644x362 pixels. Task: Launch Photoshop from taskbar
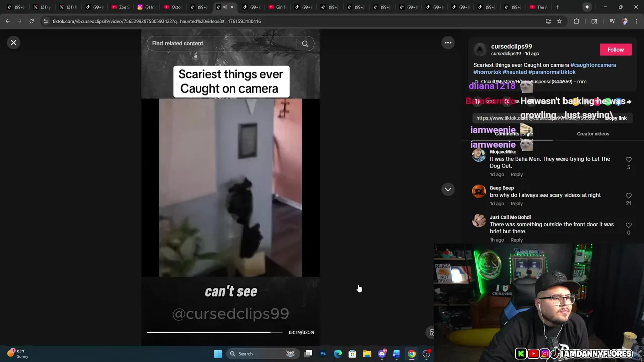pyautogui.click(x=323, y=354)
